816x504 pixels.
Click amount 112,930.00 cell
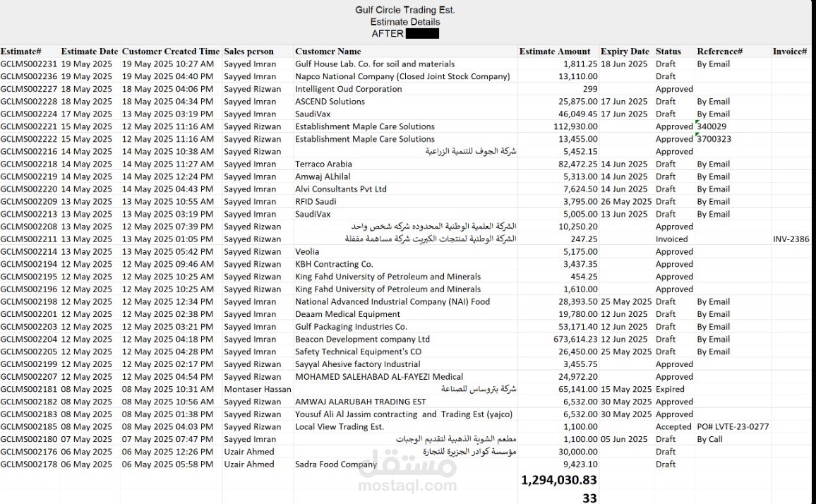[575, 126]
